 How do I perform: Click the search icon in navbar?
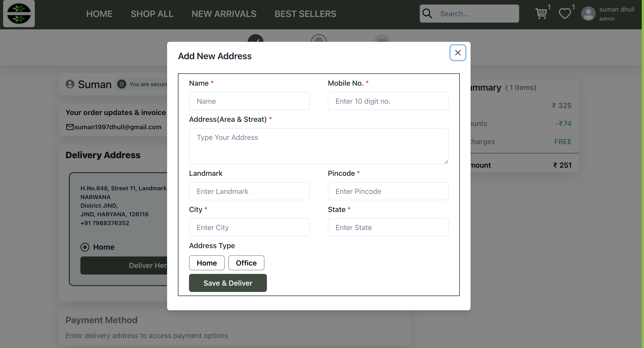point(427,13)
